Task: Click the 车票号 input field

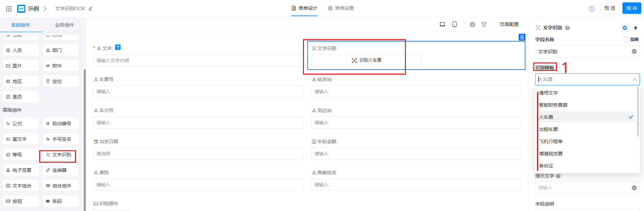Action: (198, 91)
